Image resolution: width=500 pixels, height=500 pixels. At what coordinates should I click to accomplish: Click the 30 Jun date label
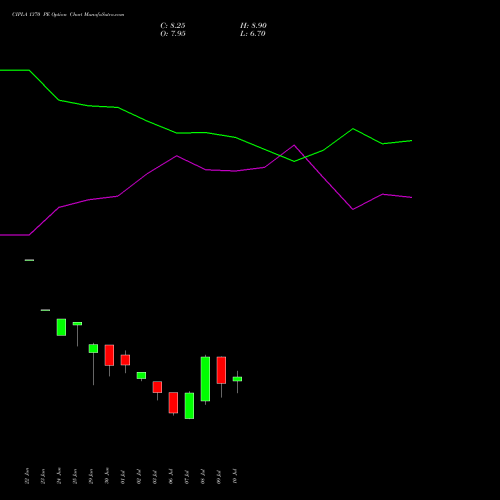(107, 476)
